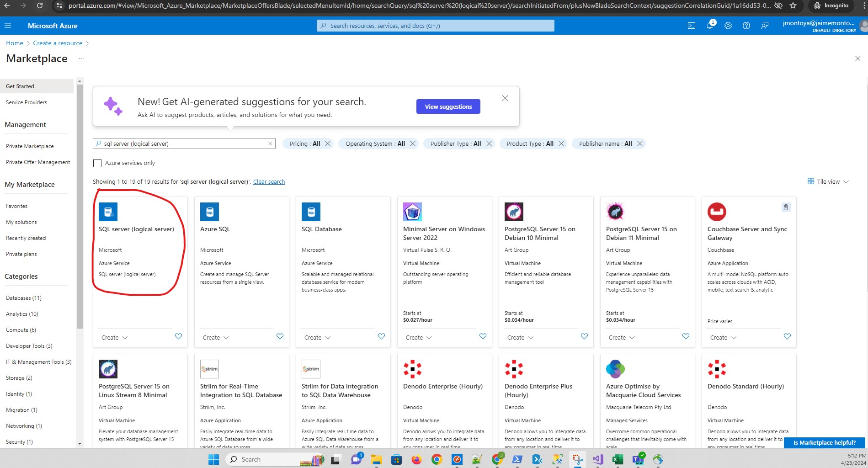This screenshot has width=868, height=468.
Task: Open the Microsoft Azure home logo link
Action: click(x=53, y=26)
